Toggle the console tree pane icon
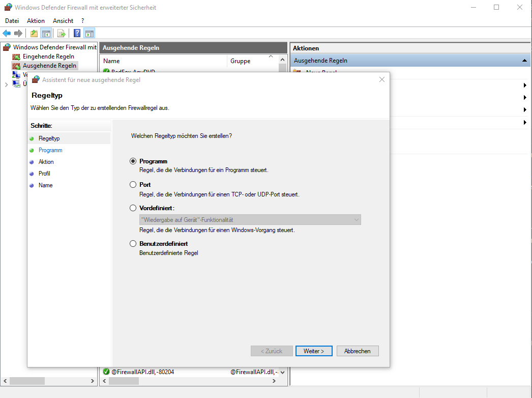The width and height of the screenshot is (532, 398). point(46,33)
